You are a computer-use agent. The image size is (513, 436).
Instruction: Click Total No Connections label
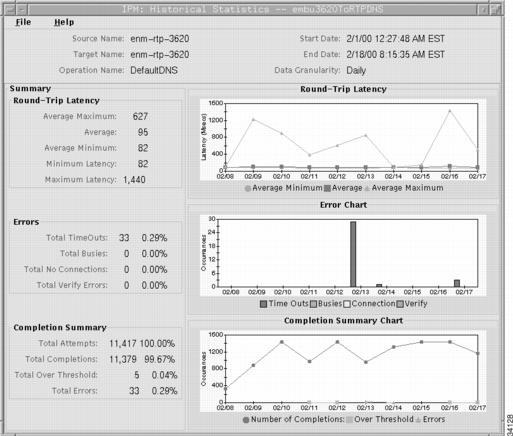[66, 269]
